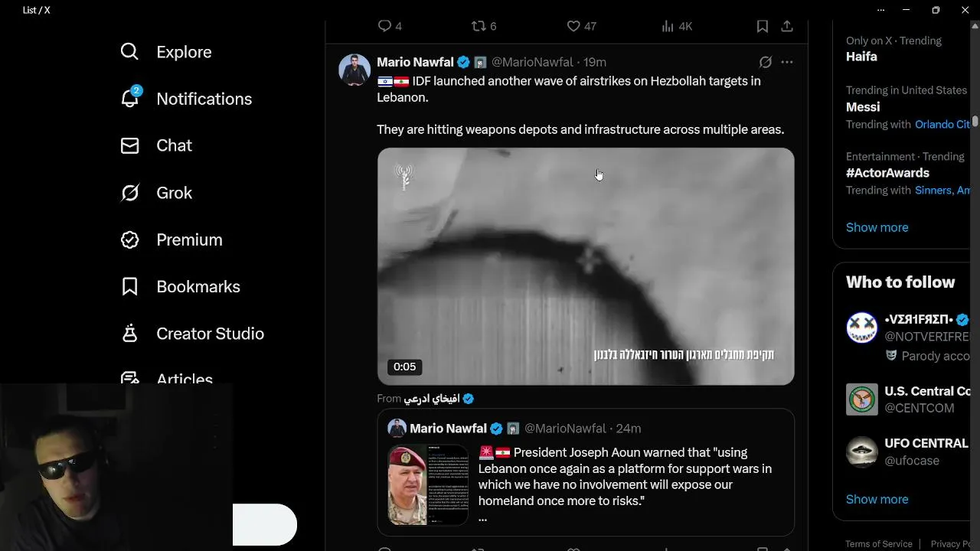
Task: Open quoted post about President Joseph Aoun
Action: click(586, 472)
